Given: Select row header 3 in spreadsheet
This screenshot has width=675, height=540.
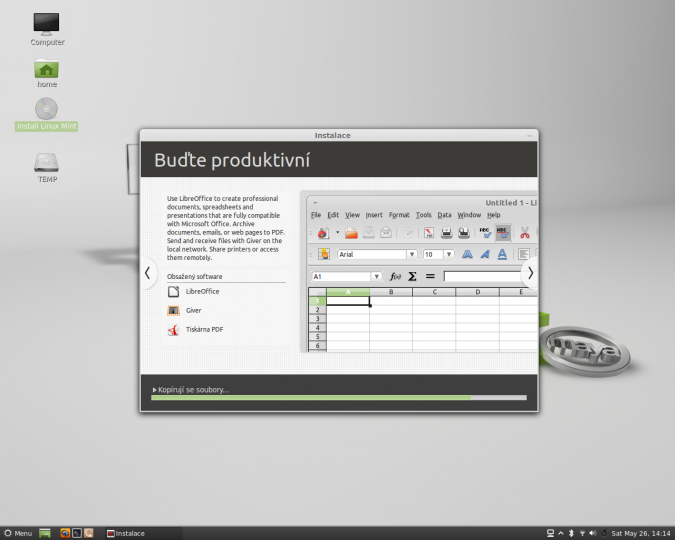Looking at the screenshot, I should tap(317, 319).
